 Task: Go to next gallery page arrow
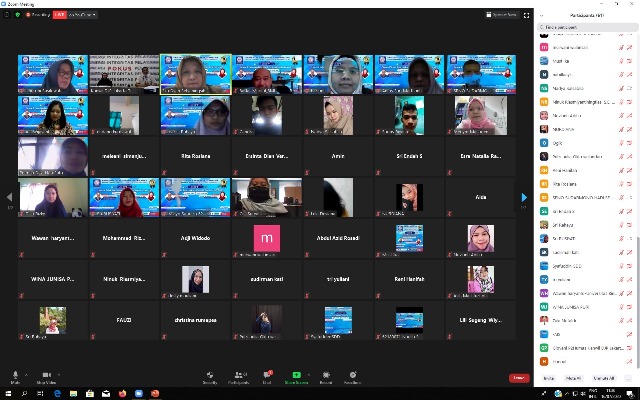pyautogui.click(x=523, y=198)
